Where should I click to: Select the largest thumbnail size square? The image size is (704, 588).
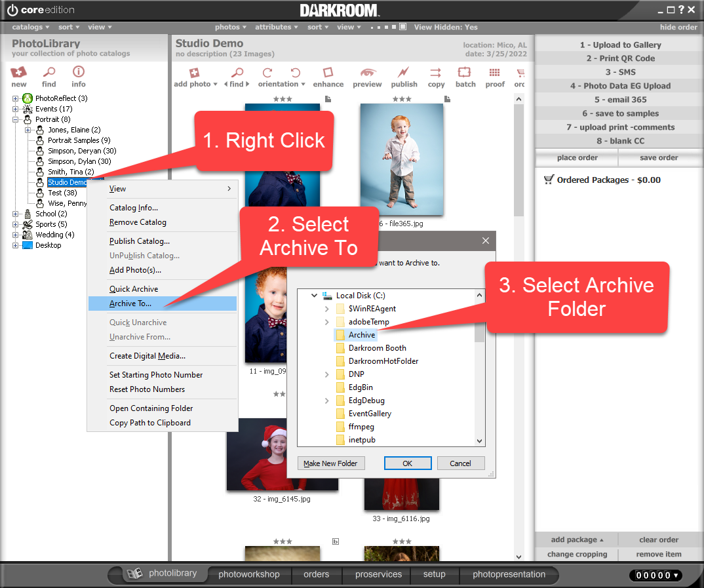tap(402, 27)
